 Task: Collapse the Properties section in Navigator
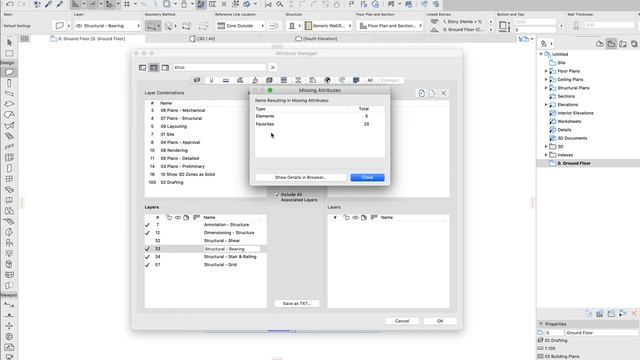tap(541, 324)
